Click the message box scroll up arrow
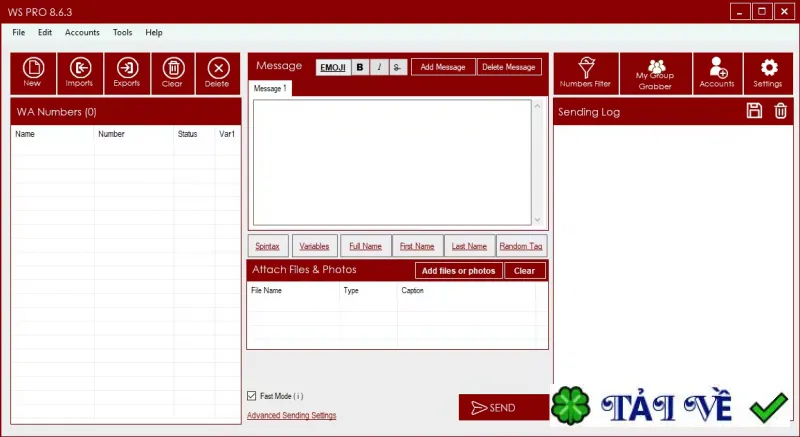Viewport: 800px width, 437px height. [x=537, y=106]
